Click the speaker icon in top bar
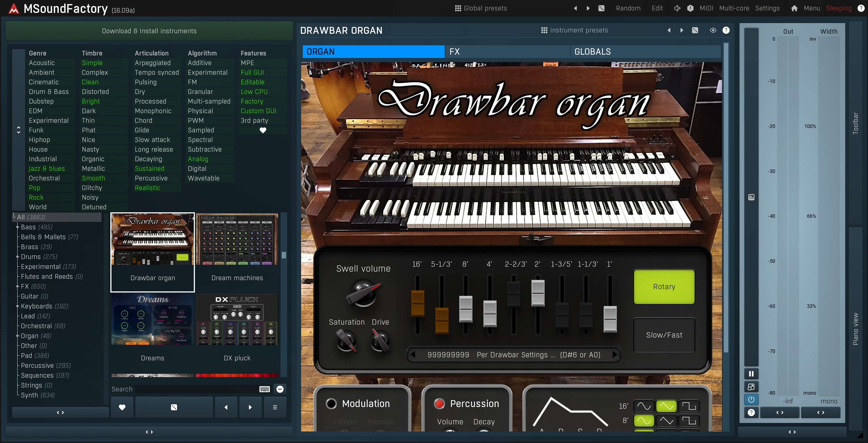 click(x=677, y=9)
